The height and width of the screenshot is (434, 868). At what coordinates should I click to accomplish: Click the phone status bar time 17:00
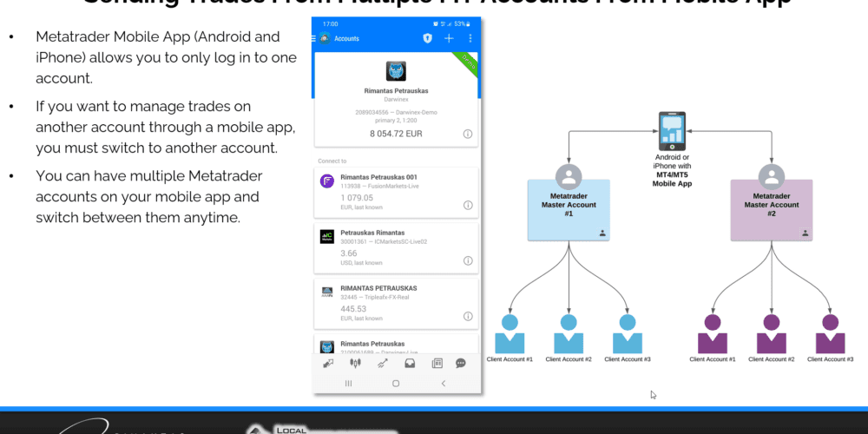pos(330,24)
